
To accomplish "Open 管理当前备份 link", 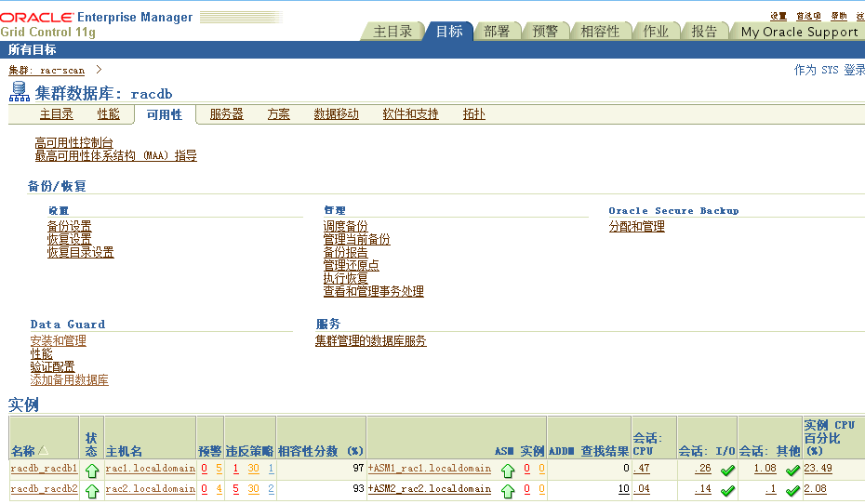I will 356,239.
